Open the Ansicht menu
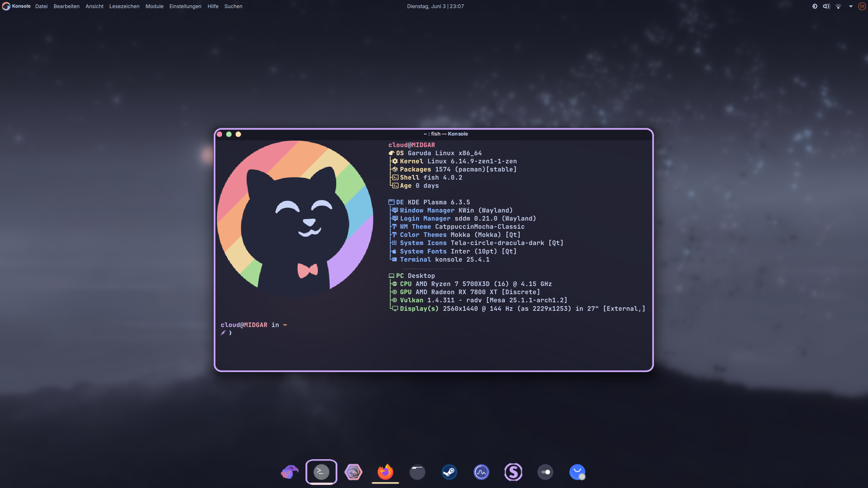The image size is (868, 488). (x=94, y=6)
